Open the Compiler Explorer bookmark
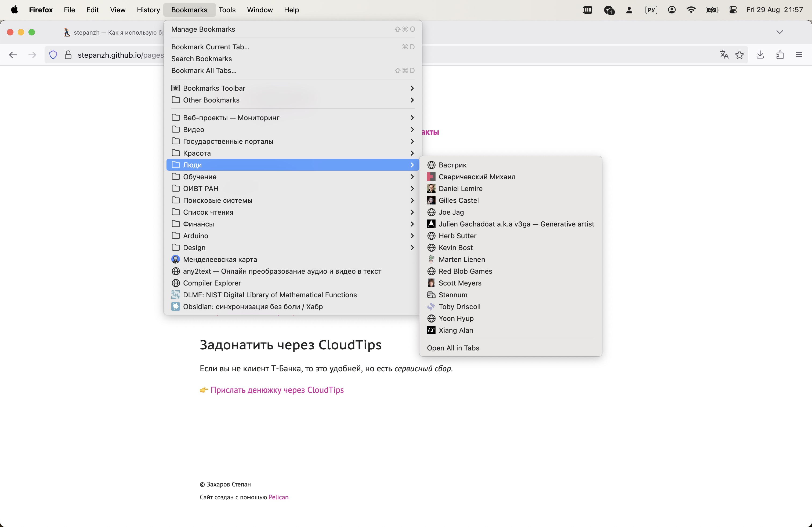The width and height of the screenshot is (812, 527). tap(293, 283)
